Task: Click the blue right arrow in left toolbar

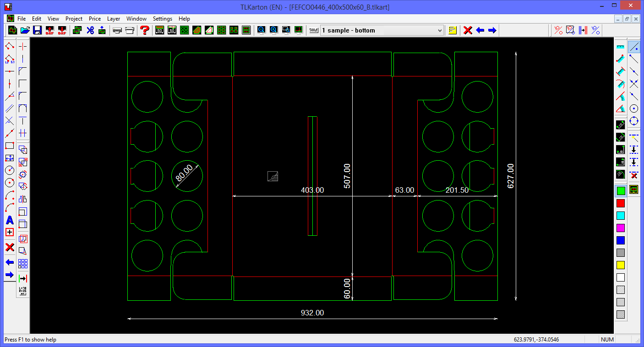Action: point(10,275)
